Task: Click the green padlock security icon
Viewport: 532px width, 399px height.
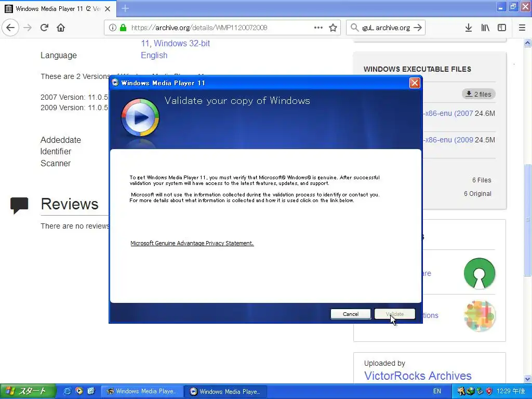Action: pos(123,28)
